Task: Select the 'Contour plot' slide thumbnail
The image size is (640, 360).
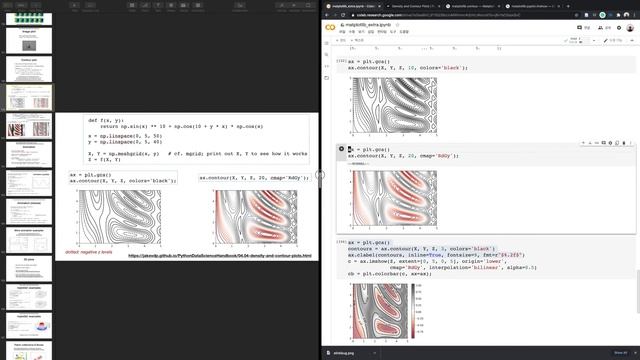Action: click(x=29, y=69)
